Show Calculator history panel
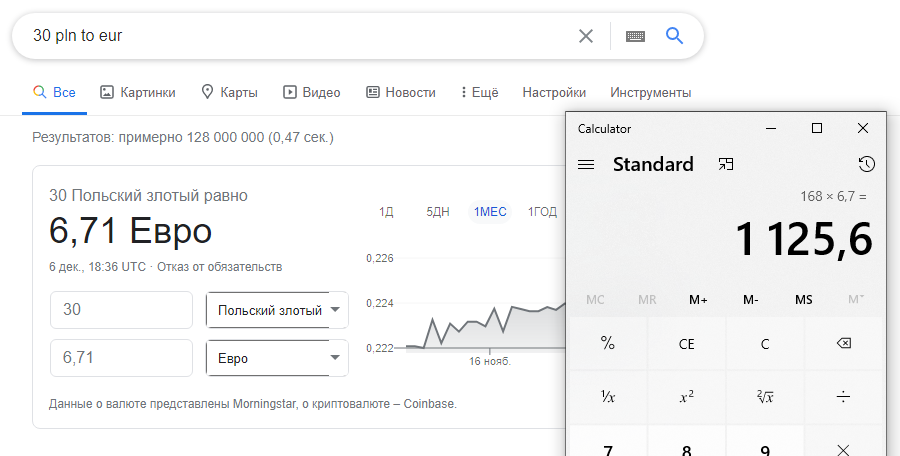Screen dimensions: 900x456 coord(866,164)
